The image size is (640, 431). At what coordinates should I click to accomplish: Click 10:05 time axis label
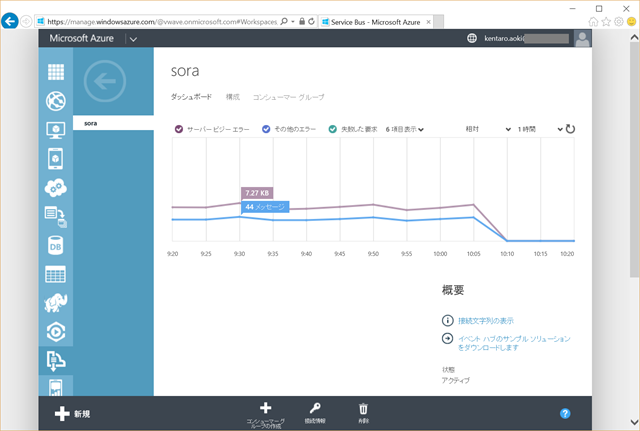[x=473, y=254]
